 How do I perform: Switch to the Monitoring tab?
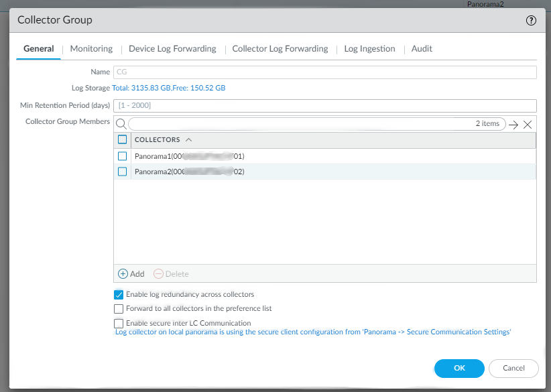(91, 49)
